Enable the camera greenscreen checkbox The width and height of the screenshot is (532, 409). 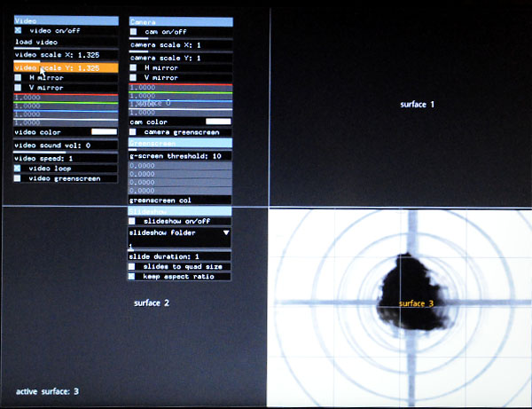click(x=134, y=132)
